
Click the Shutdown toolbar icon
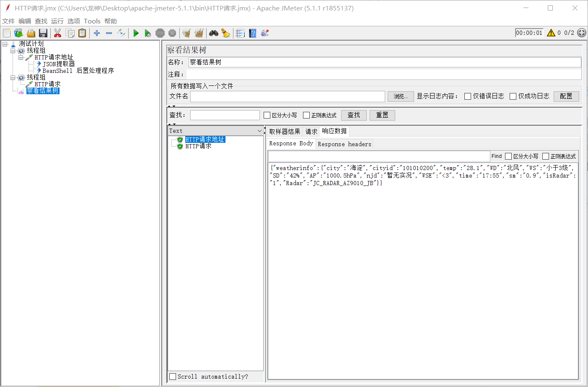[x=172, y=33]
